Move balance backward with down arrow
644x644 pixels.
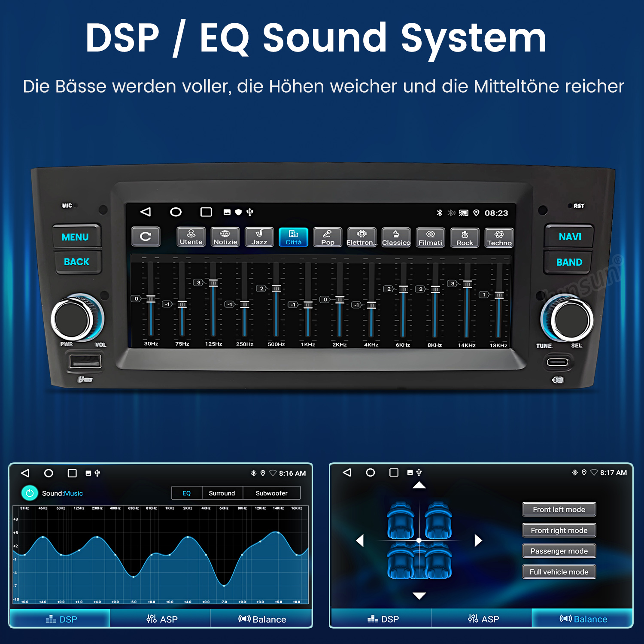[x=419, y=596]
